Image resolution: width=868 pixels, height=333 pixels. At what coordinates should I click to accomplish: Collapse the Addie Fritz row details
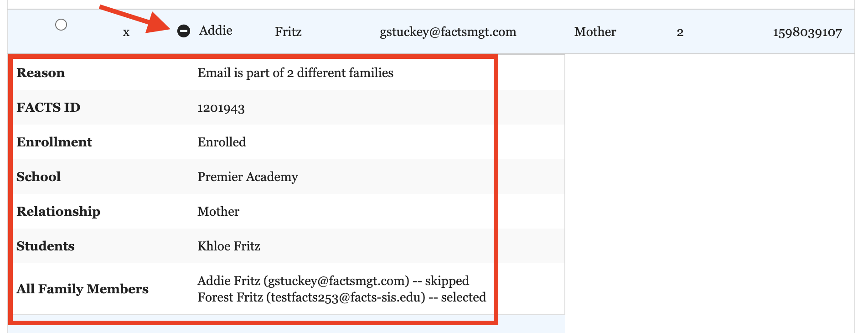pyautogui.click(x=183, y=31)
